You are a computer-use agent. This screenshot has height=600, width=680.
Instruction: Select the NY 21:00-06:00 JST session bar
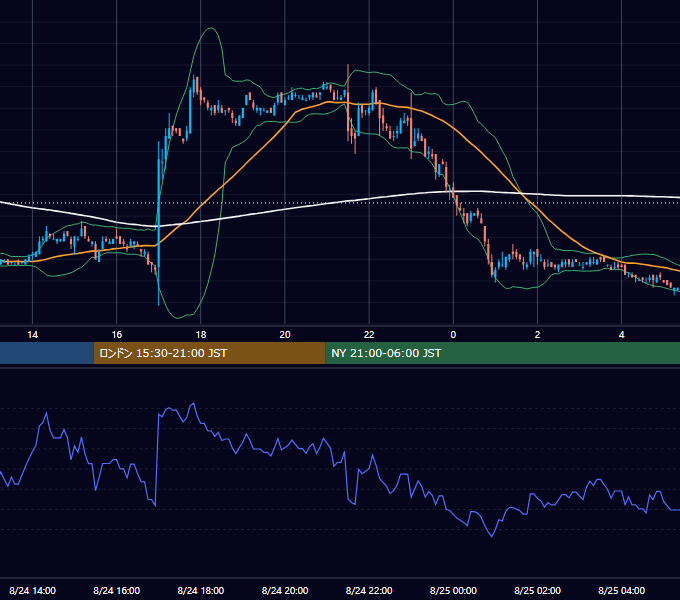point(503,353)
